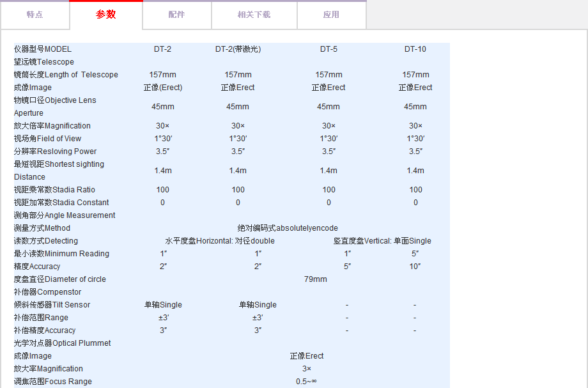Viewport: 588px width, 388px height.
Task: Open the 配件 tab
Action: click(x=176, y=15)
